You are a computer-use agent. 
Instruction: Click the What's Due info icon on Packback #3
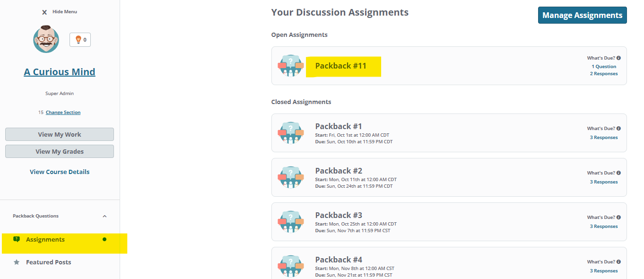(x=618, y=217)
